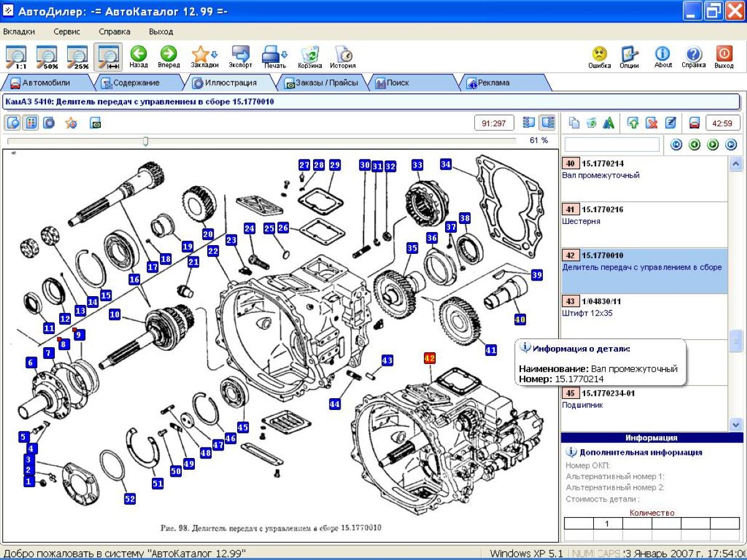
Task: Open the Опции options icon
Action: [x=629, y=57]
